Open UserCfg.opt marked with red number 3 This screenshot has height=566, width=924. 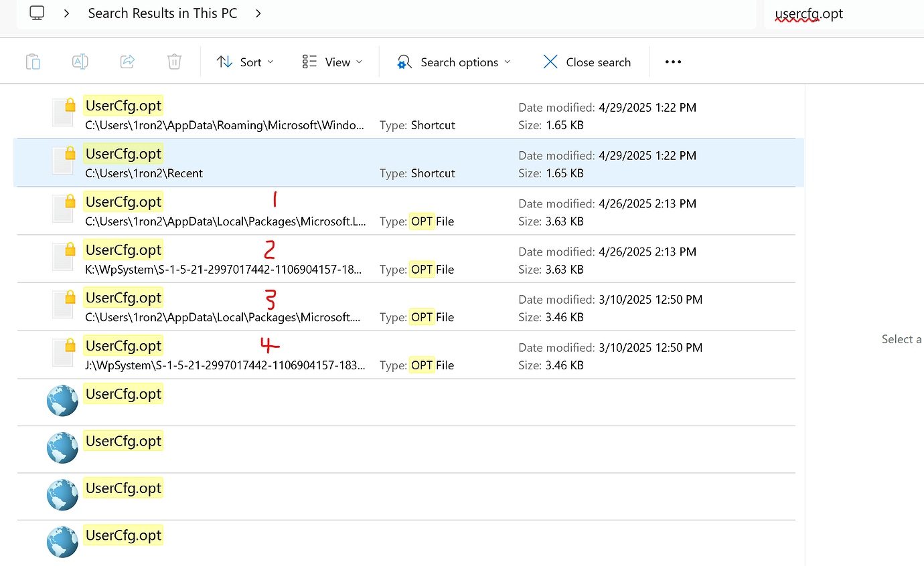(123, 297)
